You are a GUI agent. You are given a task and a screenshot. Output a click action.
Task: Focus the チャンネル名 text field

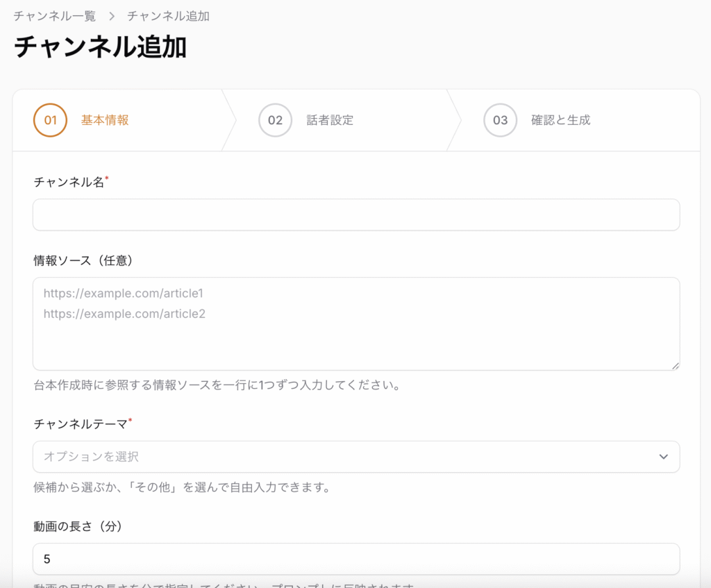click(356, 215)
